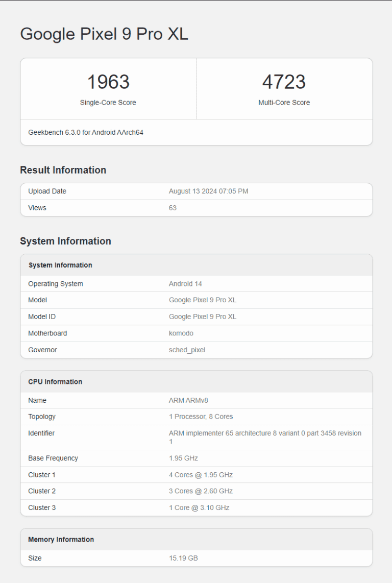Image resolution: width=392 pixels, height=583 pixels.
Task: Click the Base Frequency row label
Action: point(53,458)
